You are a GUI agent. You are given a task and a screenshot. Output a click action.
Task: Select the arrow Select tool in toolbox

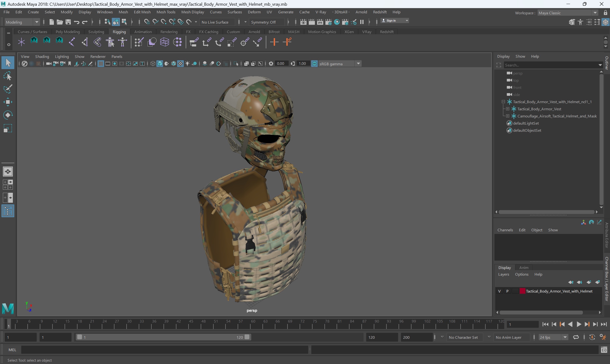click(x=8, y=63)
